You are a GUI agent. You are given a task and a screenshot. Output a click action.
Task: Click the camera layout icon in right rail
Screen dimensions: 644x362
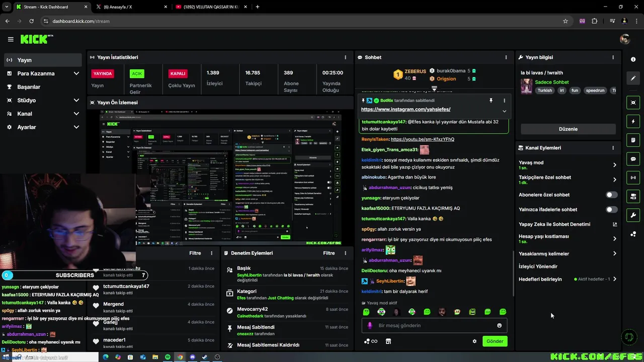click(x=633, y=196)
